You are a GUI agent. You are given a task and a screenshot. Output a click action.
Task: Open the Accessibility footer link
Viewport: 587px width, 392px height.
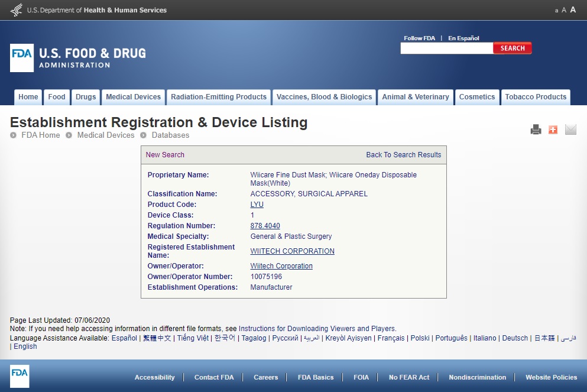tap(154, 377)
